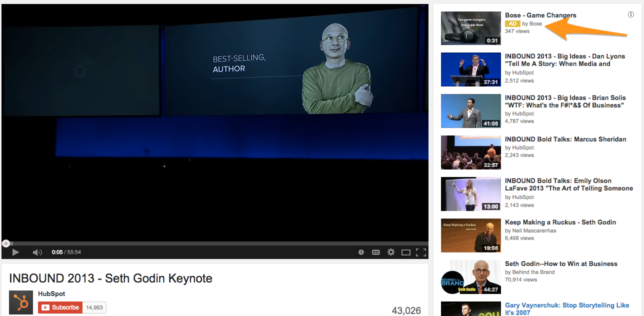
Task: Click the video title INBOUND 2013 - Seth Godin Keynote
Action: pos(110,278)
